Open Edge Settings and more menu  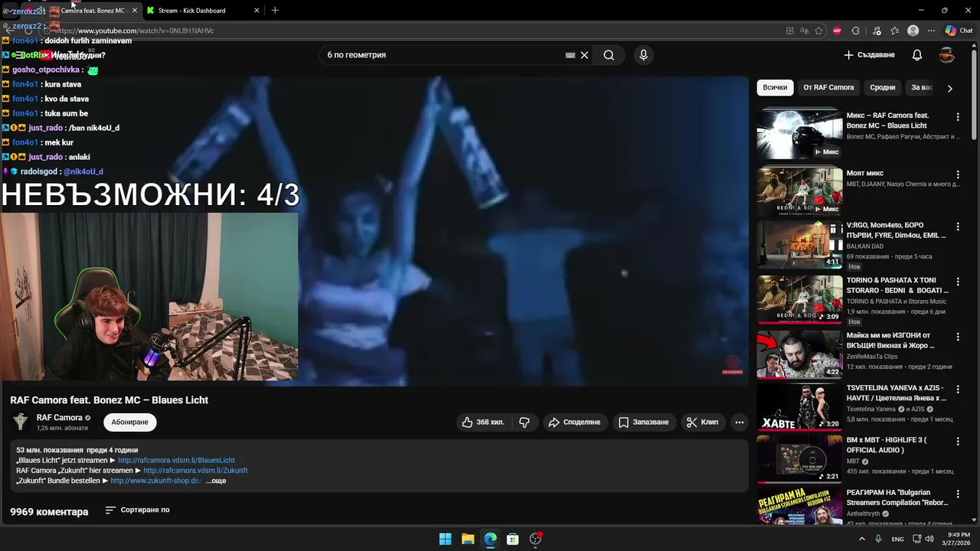tap(931, 31)
